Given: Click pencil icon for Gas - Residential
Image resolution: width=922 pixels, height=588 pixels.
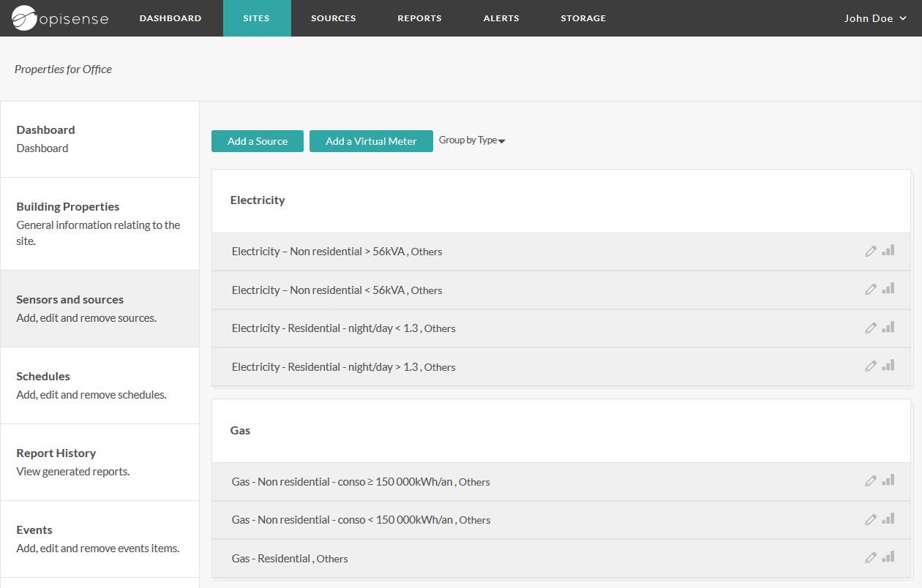Looking at the screenshot, I should pos(870,558).
